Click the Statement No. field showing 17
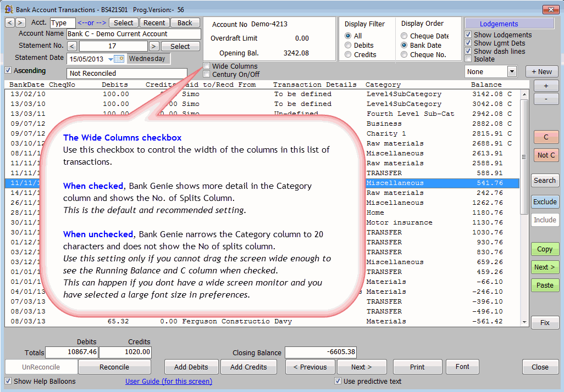 113,46
